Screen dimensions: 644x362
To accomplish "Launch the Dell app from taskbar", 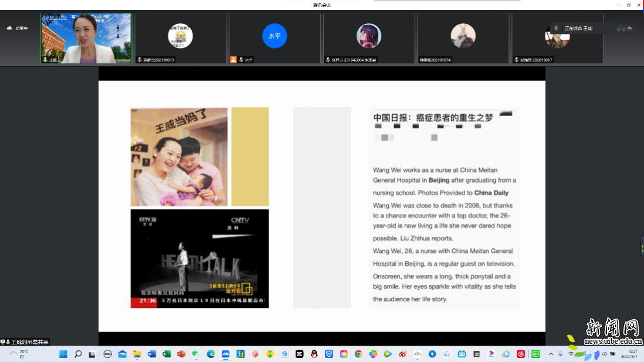I will pyautogui.click(x=107, y=354).
